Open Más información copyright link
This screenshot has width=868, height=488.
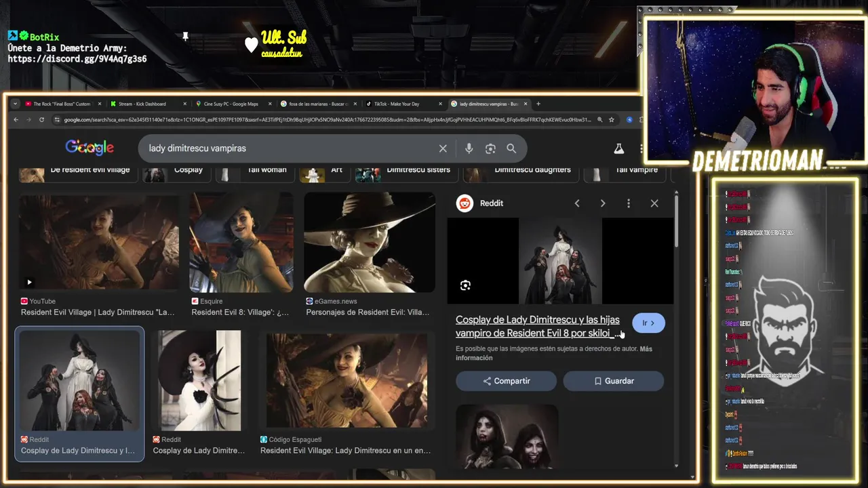(554, 353)
